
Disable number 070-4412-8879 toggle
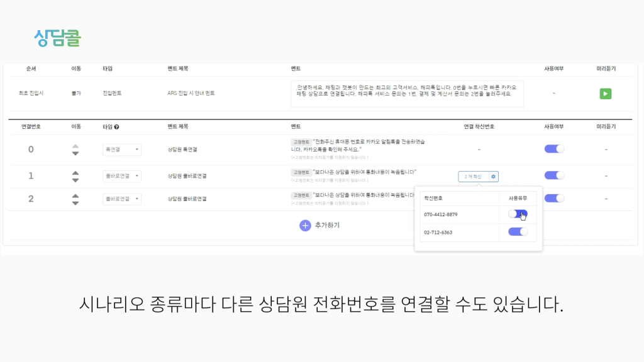click(518, 214)
